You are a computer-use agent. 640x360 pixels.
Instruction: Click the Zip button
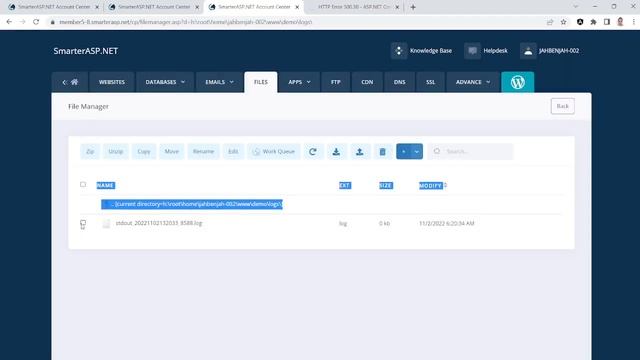[90, 151]
